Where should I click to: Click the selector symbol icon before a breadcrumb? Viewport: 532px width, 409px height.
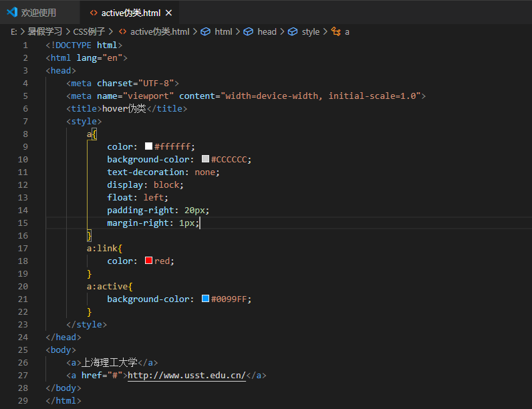pyautogui.click(x=336, y=31)
